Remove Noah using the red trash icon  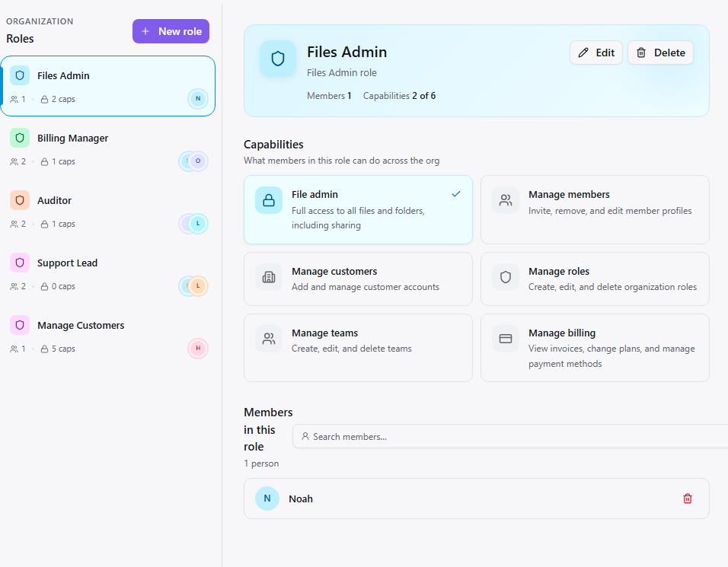688,499
